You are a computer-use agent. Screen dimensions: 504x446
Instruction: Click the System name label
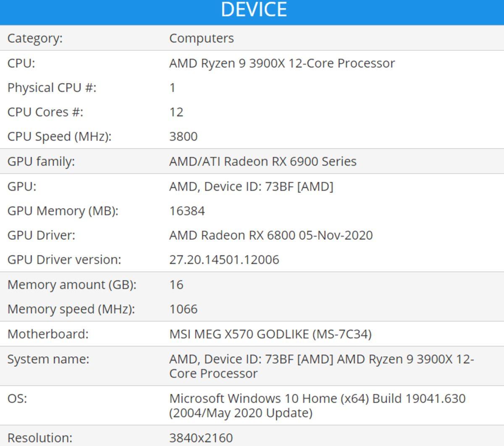tap(48, 359)
